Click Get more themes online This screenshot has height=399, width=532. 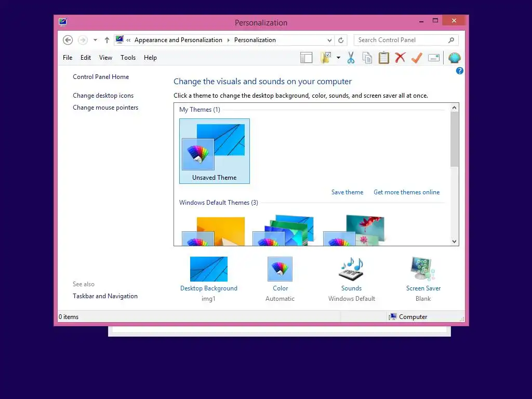pos(406,192)
